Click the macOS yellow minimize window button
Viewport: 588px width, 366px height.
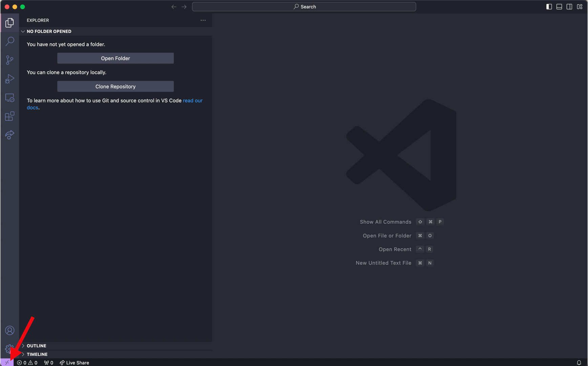click(15, 7)
